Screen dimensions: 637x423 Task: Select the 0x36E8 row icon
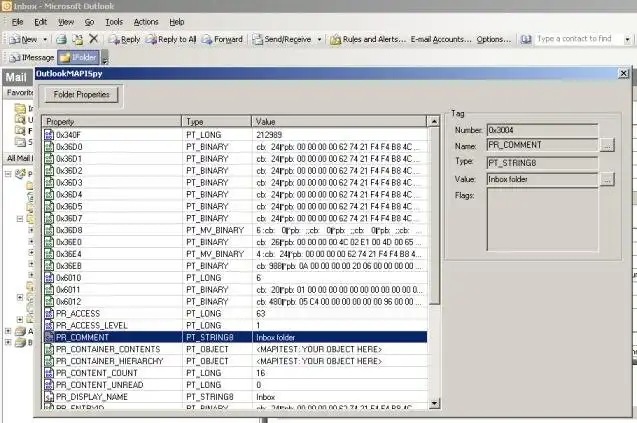[x=49, y=266]
